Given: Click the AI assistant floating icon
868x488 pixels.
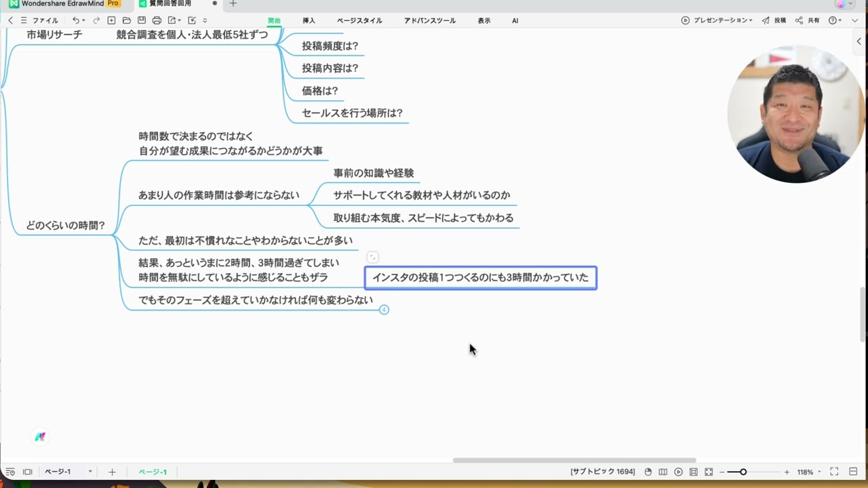Looking at the screenshot, I should click(40, 437).
